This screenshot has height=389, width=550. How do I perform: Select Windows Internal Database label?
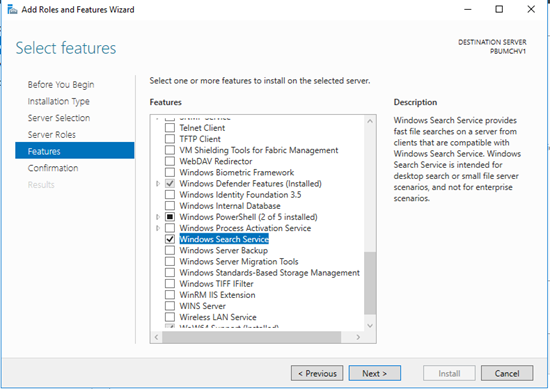tap(230, 206)
